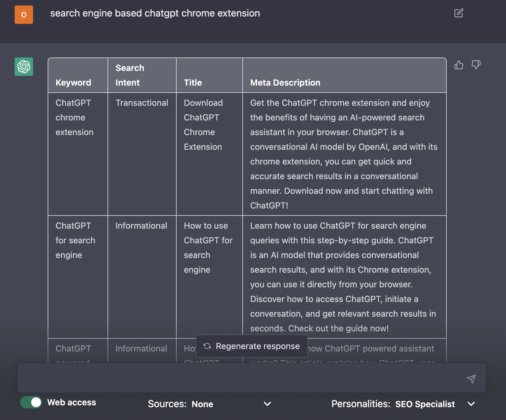Screen dimensions: 506x420
Task: Click the 'ChatGPT for search engine' keyword cell
Action: tap(78, 277)
